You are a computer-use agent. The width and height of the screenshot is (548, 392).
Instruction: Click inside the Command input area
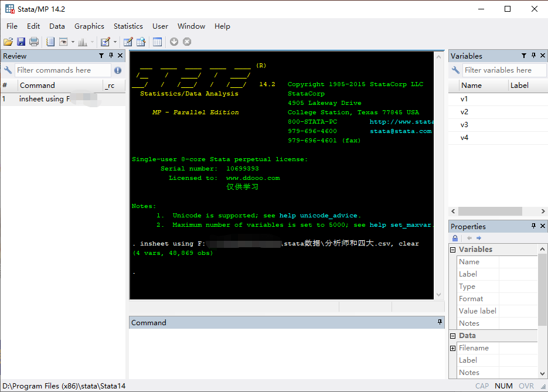287,353
